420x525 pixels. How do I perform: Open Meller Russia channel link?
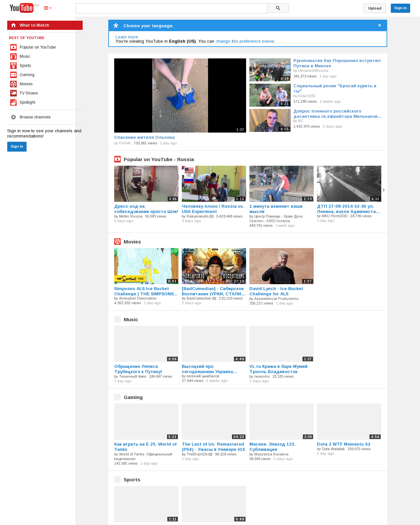point(131,216)
